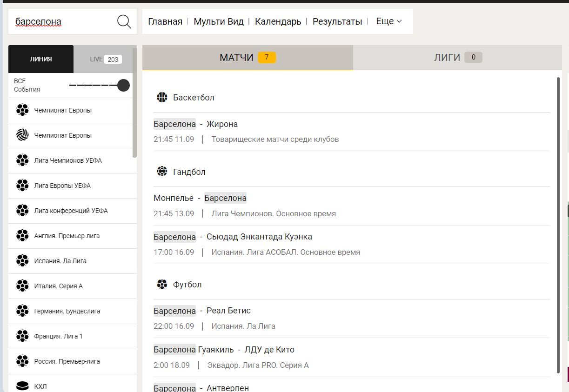This screenshot has height=392, width=569.
Task: Go to Главная page
Action: 165,21
